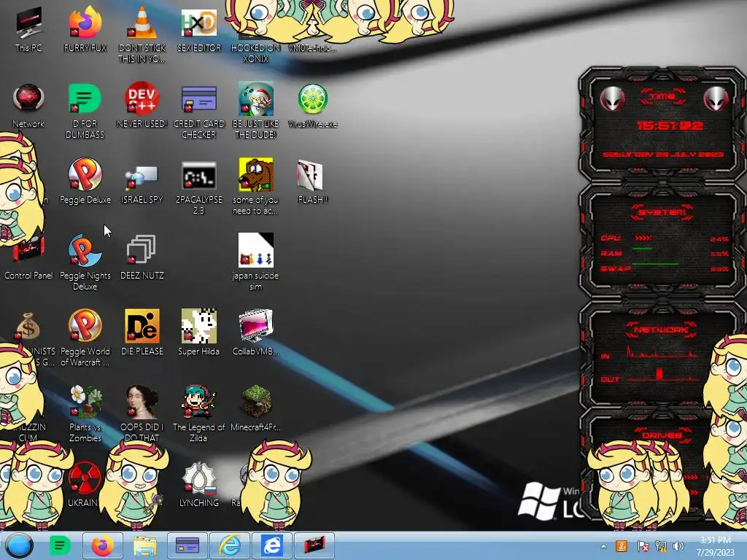The width and height of the screenshot is (747, 560).
Task: Click the right alien head in the TIME widget
Action: pos(716,99)
